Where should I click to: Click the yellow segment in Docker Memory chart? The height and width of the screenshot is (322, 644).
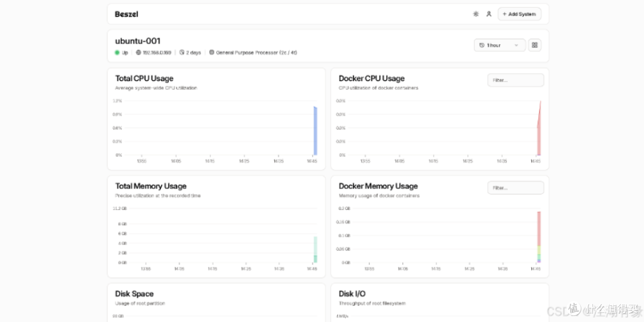539,250
